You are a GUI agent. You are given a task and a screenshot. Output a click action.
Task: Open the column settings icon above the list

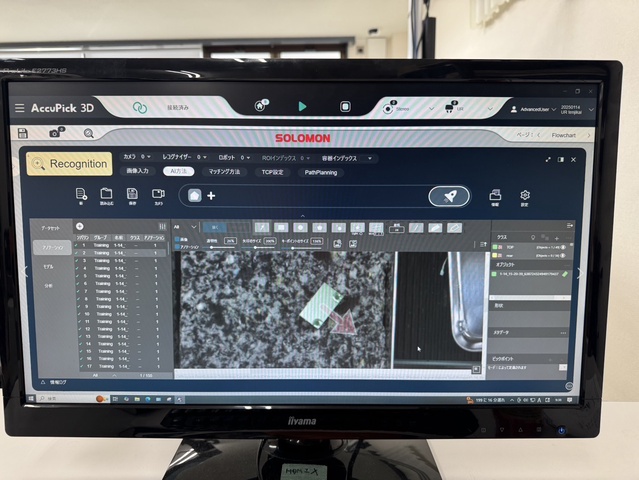pos(162,227)
